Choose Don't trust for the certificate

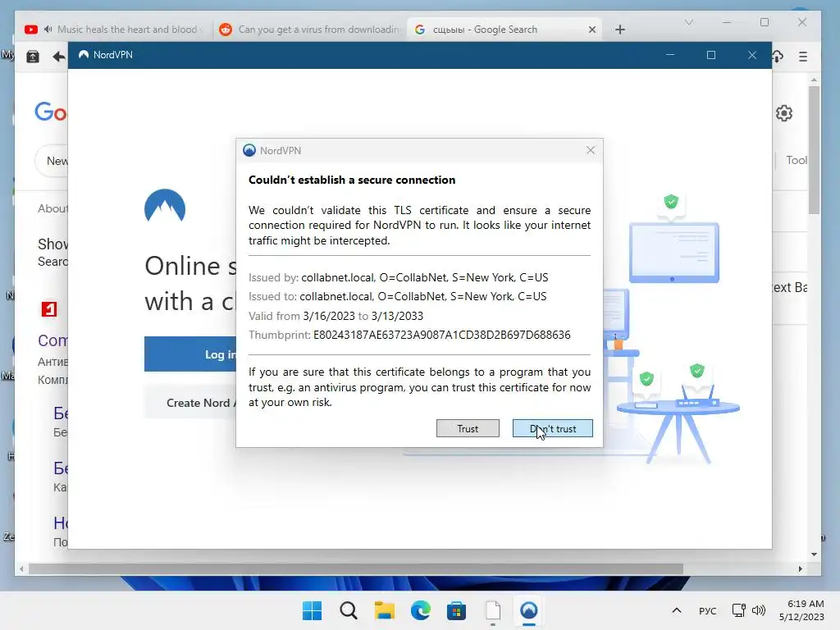coord(552,428)
